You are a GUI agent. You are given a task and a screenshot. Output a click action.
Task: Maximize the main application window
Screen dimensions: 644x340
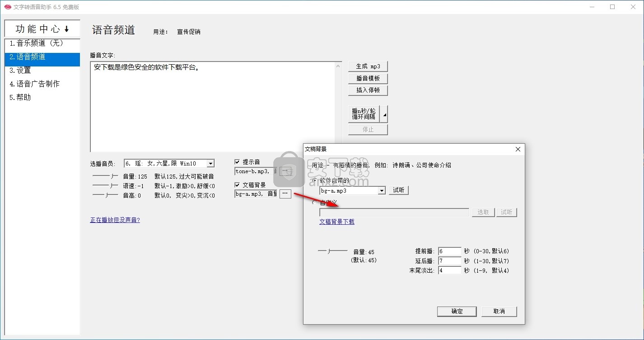click(x=612, y=7)
